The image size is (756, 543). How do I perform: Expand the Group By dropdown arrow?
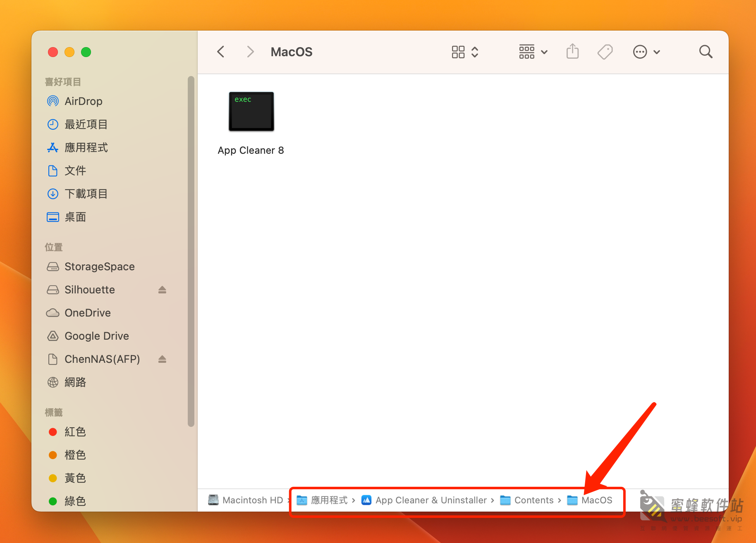click(x=544, y=52)
